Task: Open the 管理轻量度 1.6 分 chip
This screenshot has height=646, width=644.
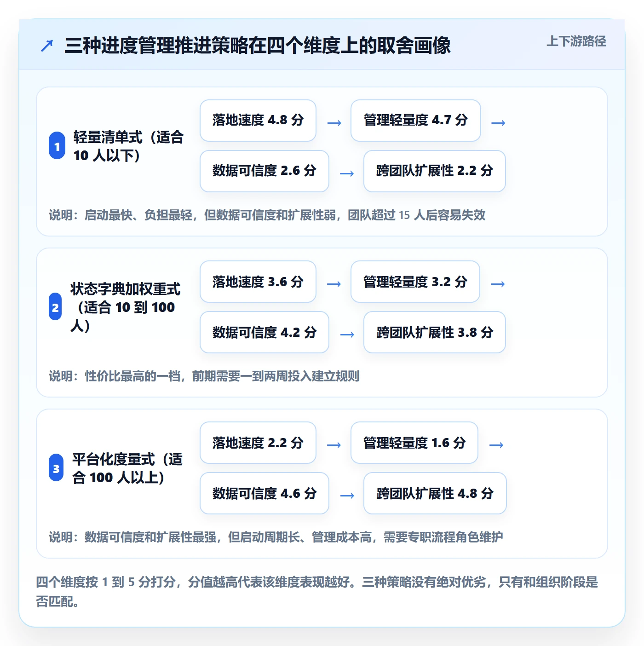Action: tap(414, 443)
